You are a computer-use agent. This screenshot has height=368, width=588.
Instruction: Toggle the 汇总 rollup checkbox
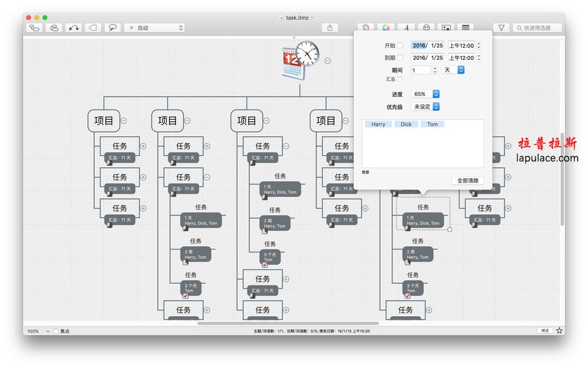click(399, 79)
